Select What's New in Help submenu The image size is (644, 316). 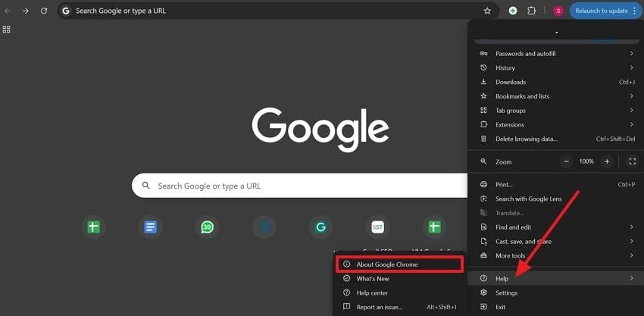[399, 279]
